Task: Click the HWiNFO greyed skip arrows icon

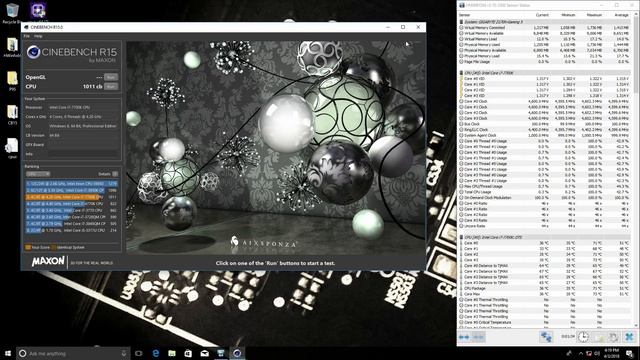Action: pos(478,337)
